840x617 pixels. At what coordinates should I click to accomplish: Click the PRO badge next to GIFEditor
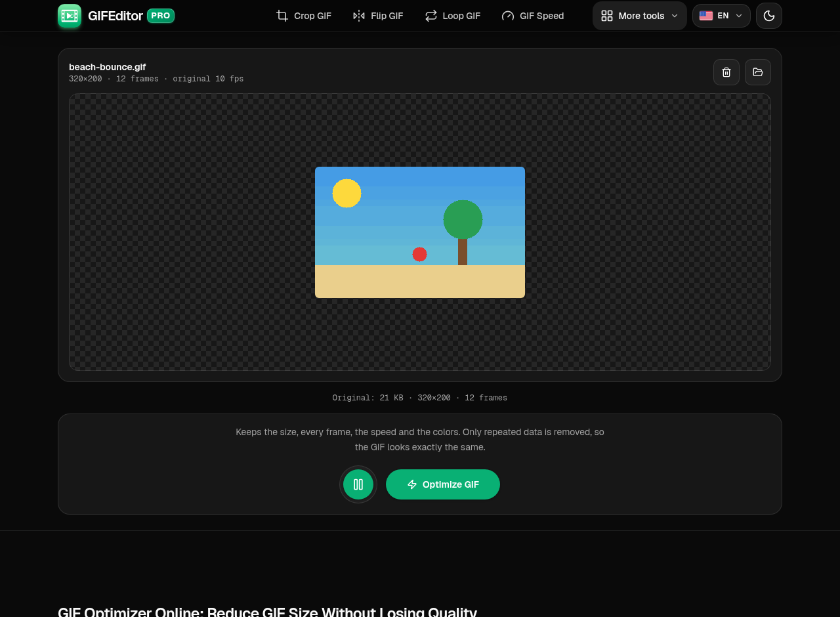pyautogui.click(x=161, y=16)
